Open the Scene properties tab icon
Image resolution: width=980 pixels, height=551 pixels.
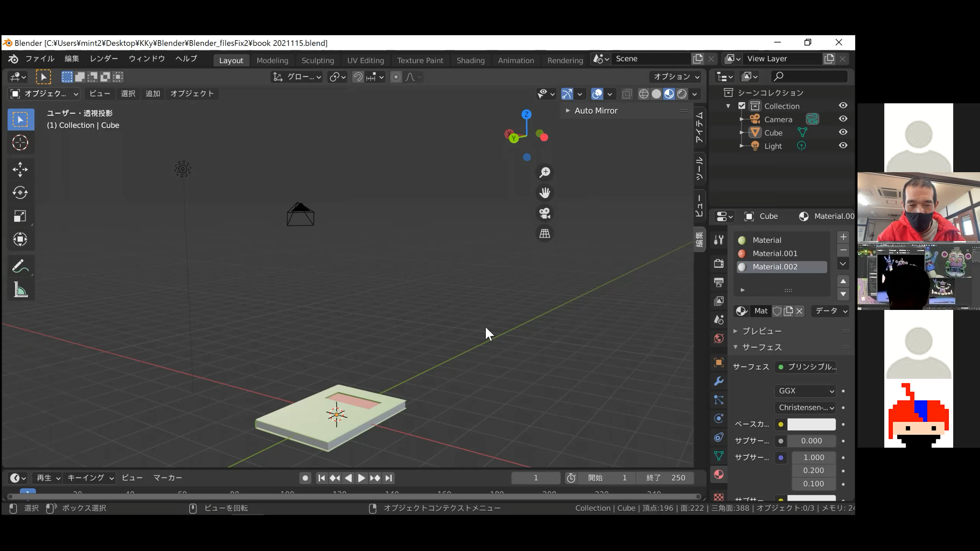coord(719,320)
